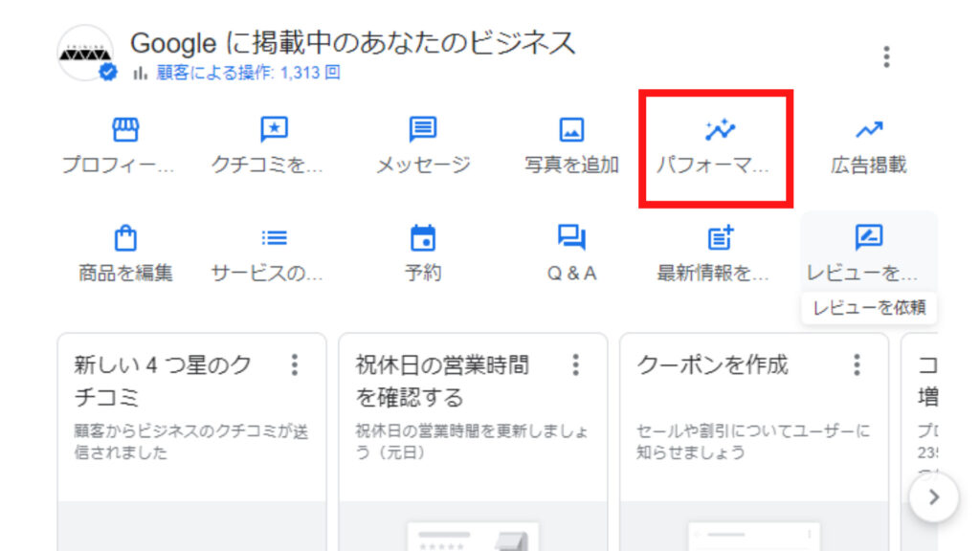This screenshot has width=980, height=551.
Task: Click the 予約 label text
Action: pyautogui.click(x=423, y=273)
